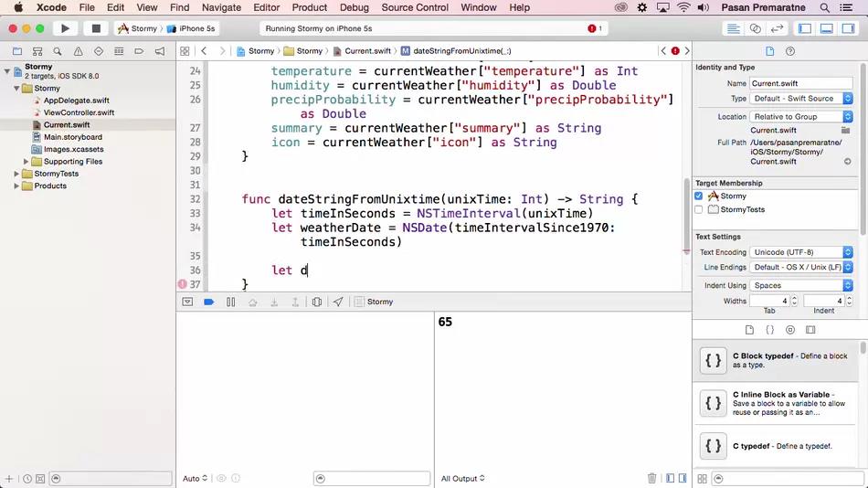Switch to the Assistant editor
The image size is (868, 488).
tap(755, 28)
